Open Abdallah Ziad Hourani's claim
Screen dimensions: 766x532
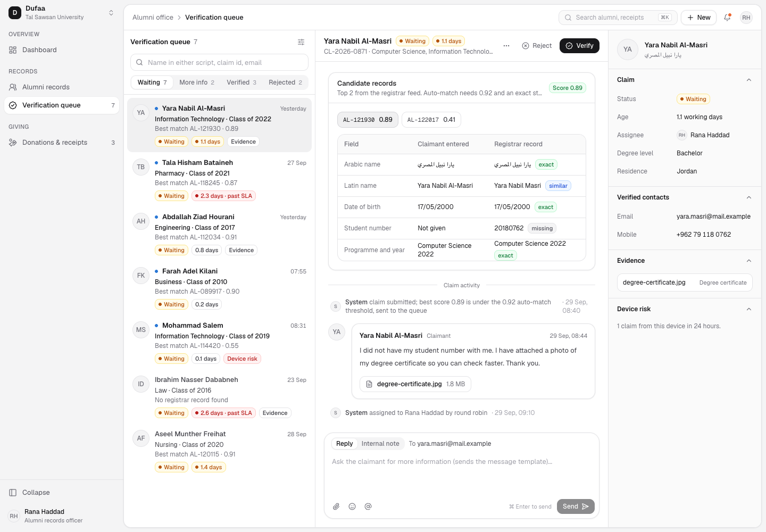click(x=219, y=234)
